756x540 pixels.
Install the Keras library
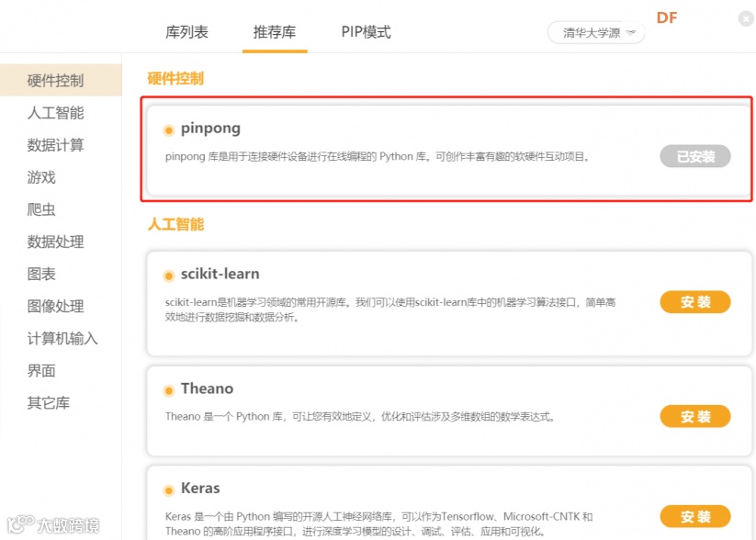click(695, 516)
